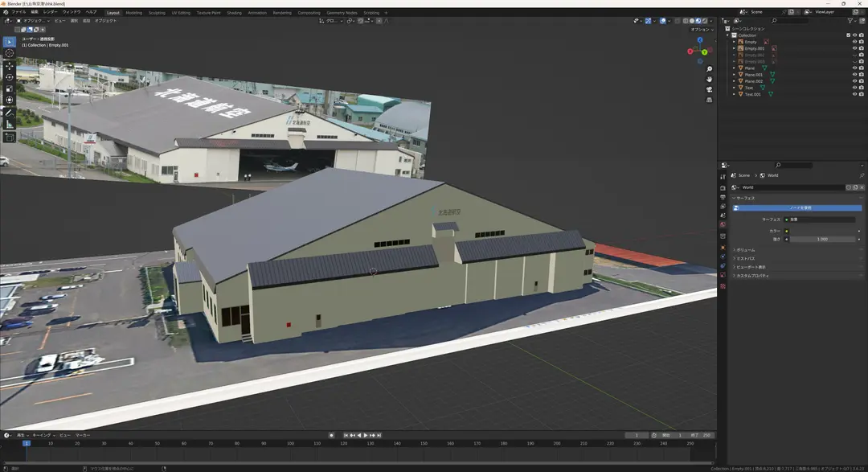
Task: Select the Add Cube tool
Action: (x=10, y=137)
